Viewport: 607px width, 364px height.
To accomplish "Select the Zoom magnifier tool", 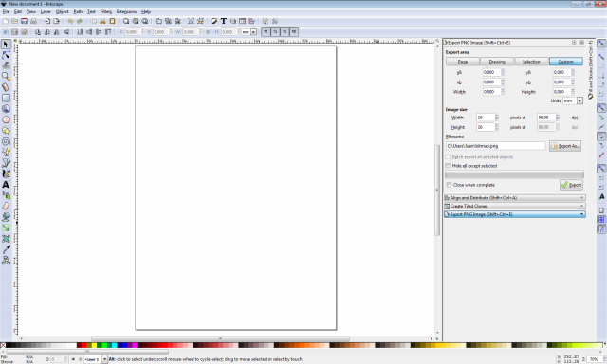I will tap(6, 76).
